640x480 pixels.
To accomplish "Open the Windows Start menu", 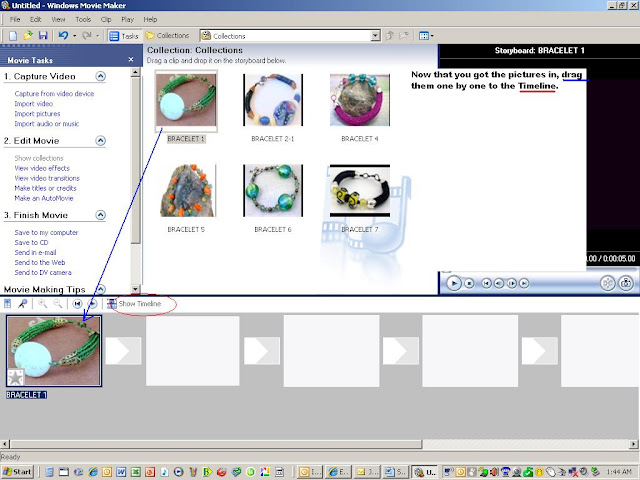I will tap(17, 472).
